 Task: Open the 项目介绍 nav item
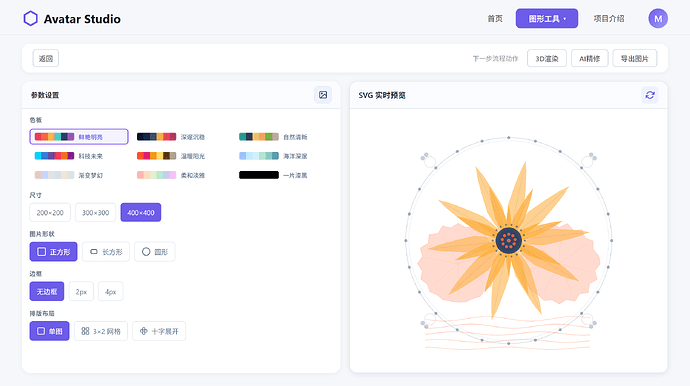609,18
